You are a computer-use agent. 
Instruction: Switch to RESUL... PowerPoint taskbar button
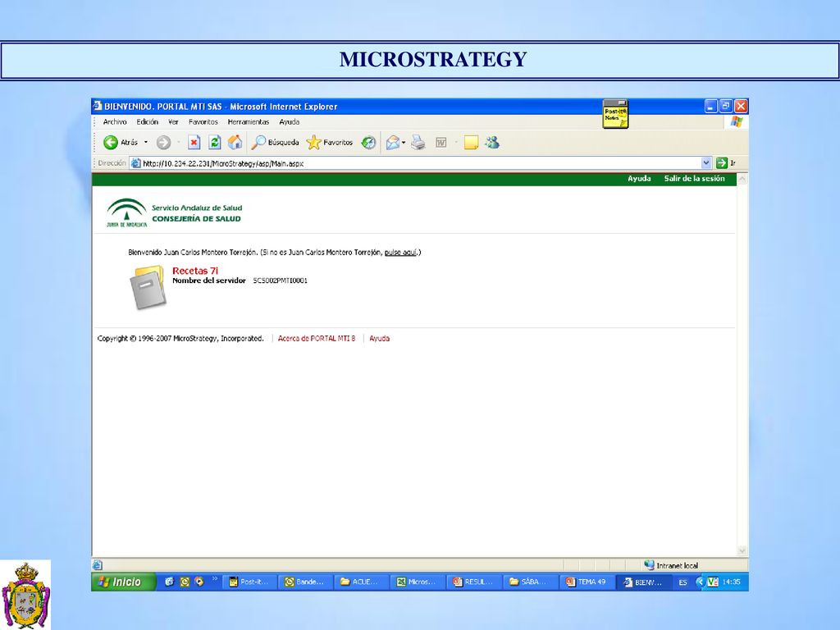[475, 582]
